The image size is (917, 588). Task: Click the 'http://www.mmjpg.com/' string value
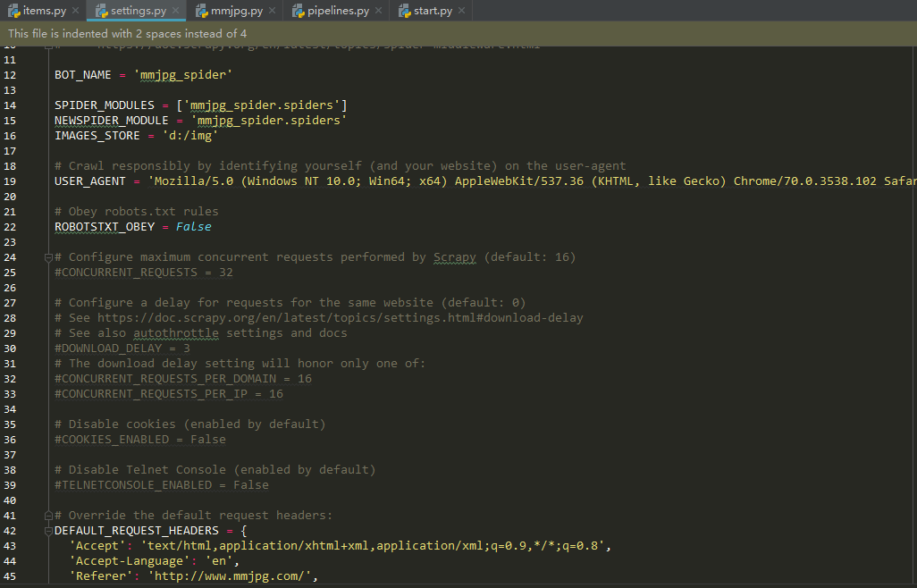(x=229, y=576)
